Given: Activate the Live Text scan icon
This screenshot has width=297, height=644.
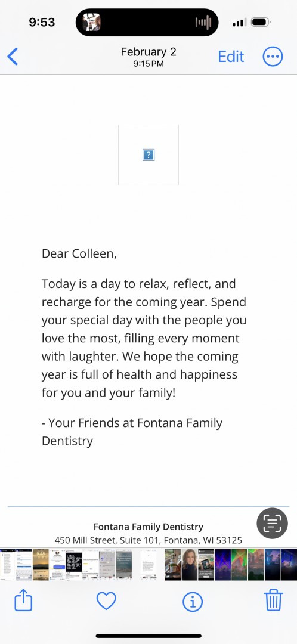Looking at the screenshot, I should pos(273,524).
